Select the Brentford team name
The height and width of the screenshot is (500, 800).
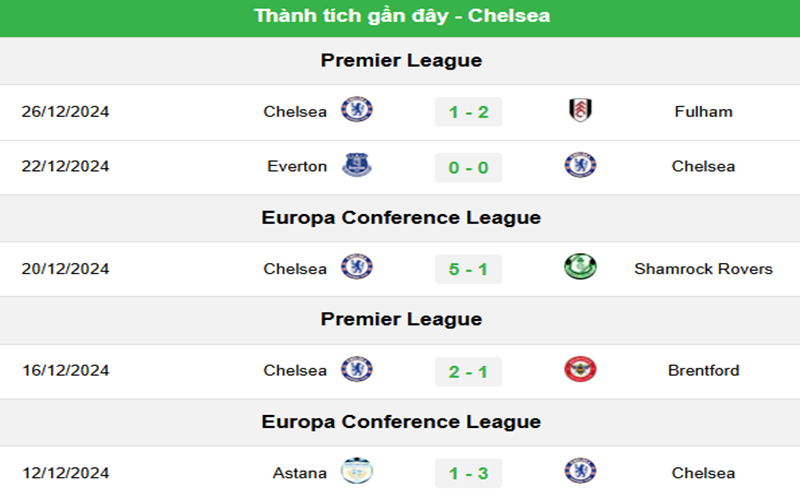(x=703, y=371)
